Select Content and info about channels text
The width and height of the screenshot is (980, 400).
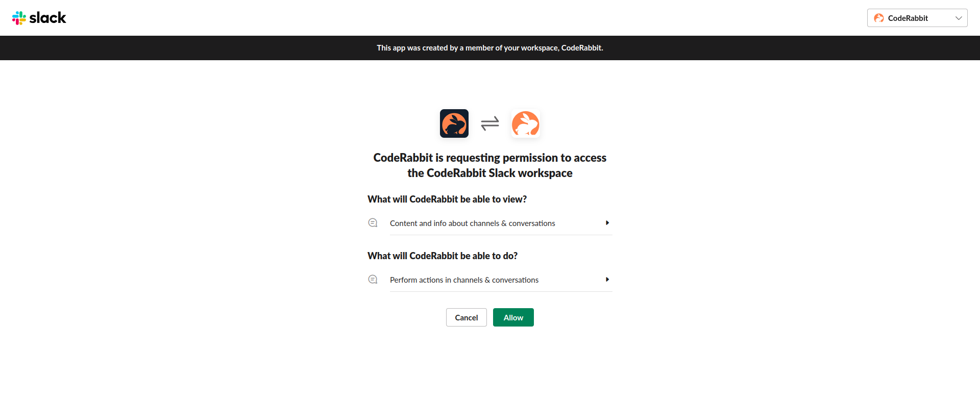(x=472, y=223)
